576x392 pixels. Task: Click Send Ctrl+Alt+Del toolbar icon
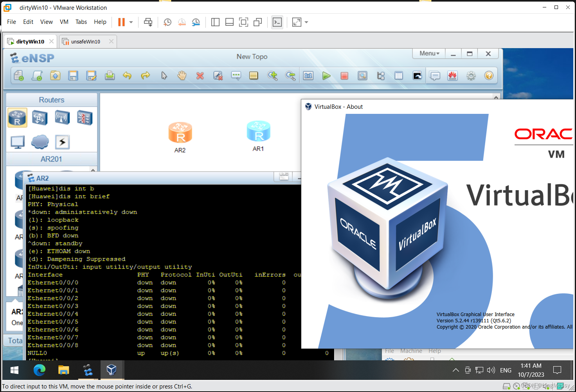pyautogui.click(x=148, y=22)
